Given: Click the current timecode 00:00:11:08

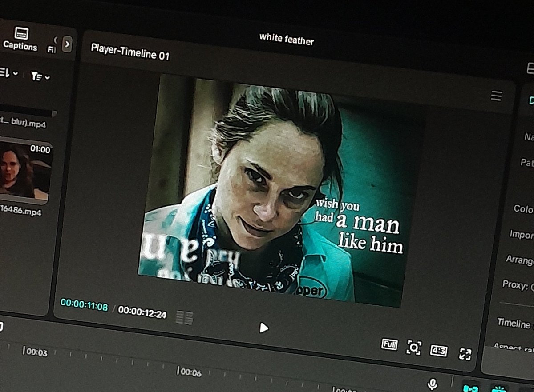Looking at the screenshot, I should 84,305.
